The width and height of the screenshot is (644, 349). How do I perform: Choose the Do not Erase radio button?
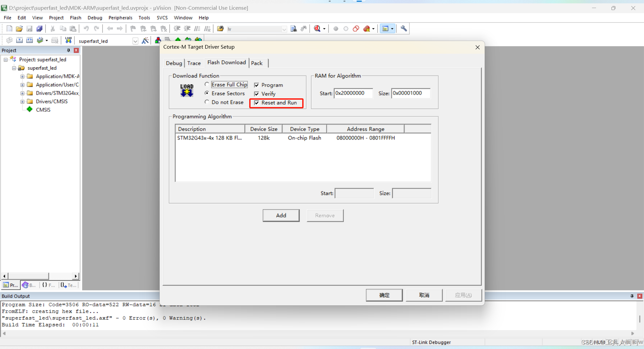(207, 102)
